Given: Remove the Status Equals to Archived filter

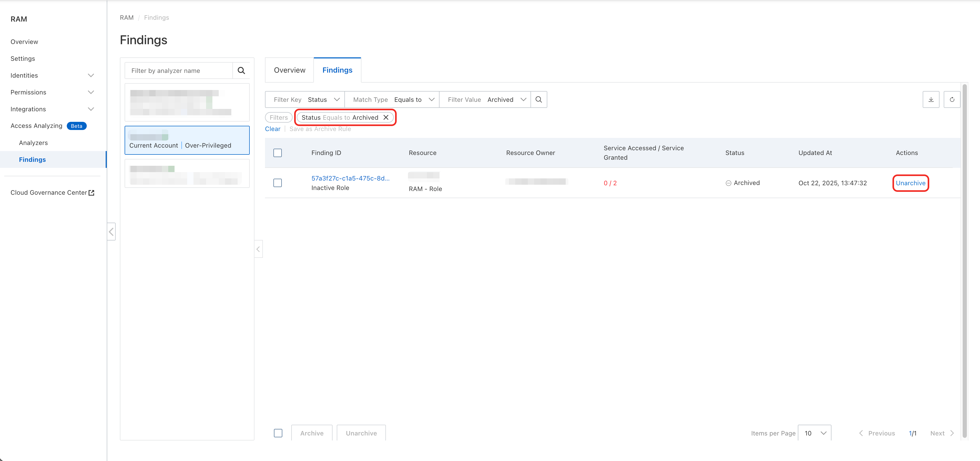Looking at the screenshot, I should tap(386, 117).
